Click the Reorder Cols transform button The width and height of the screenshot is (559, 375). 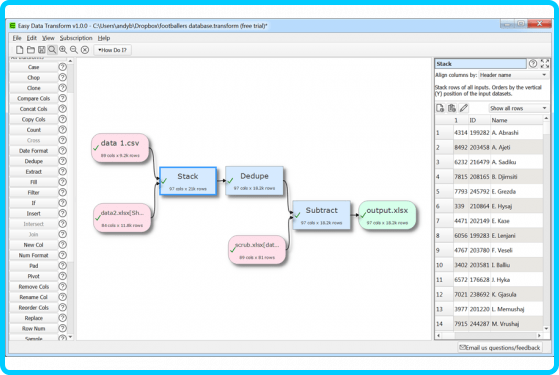pyautogui.click(x=34, y=307)
